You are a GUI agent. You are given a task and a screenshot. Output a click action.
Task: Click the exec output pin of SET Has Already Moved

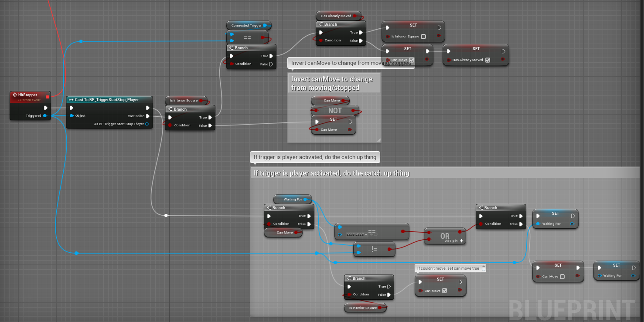click(504, 51)
